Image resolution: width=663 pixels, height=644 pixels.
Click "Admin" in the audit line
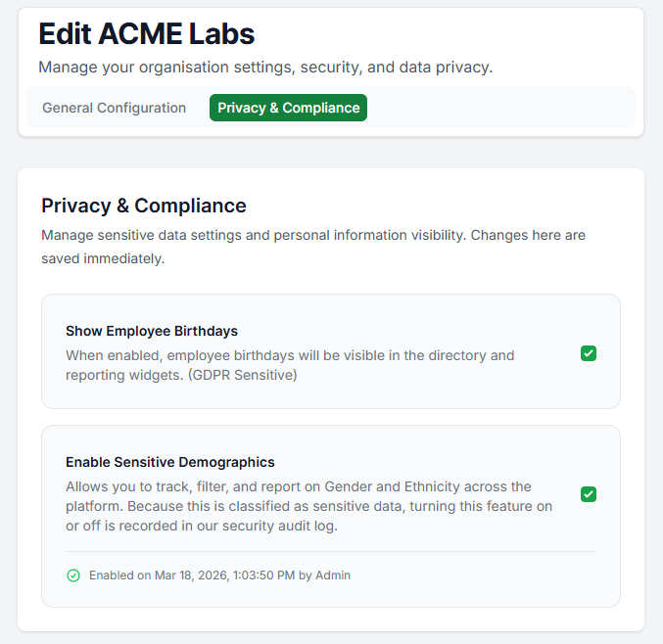coord(333,575)
